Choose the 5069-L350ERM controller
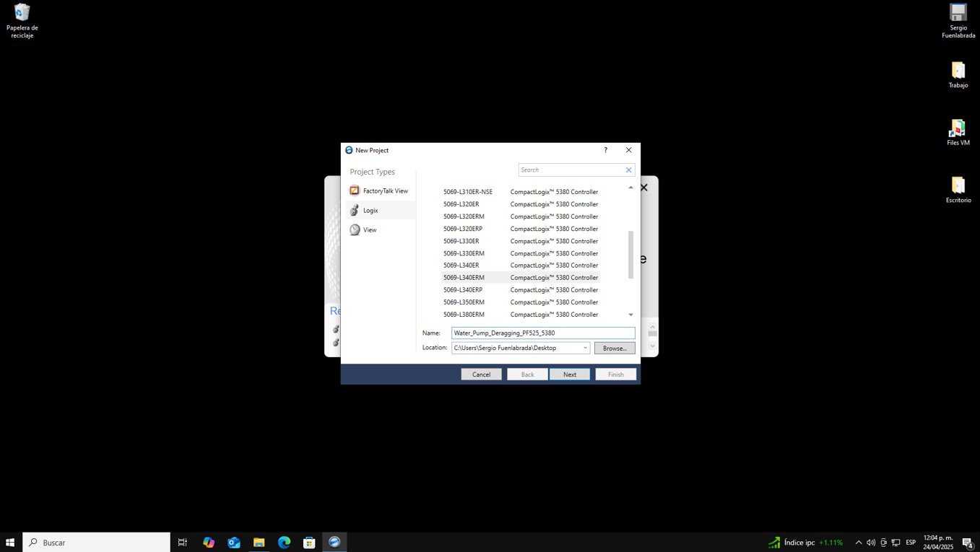 pyautogui.click(x=521, y=302)
